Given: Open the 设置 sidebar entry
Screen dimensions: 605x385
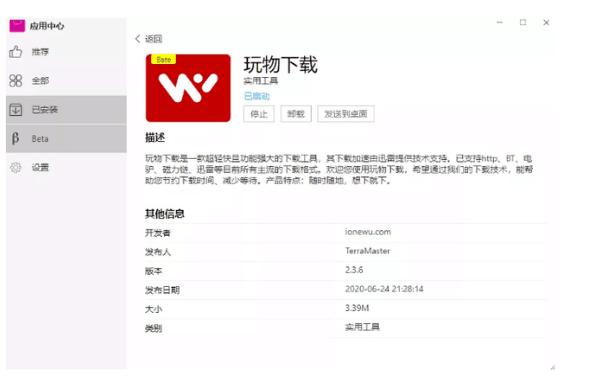Looking at the screenshot, I should pos(66,167).
